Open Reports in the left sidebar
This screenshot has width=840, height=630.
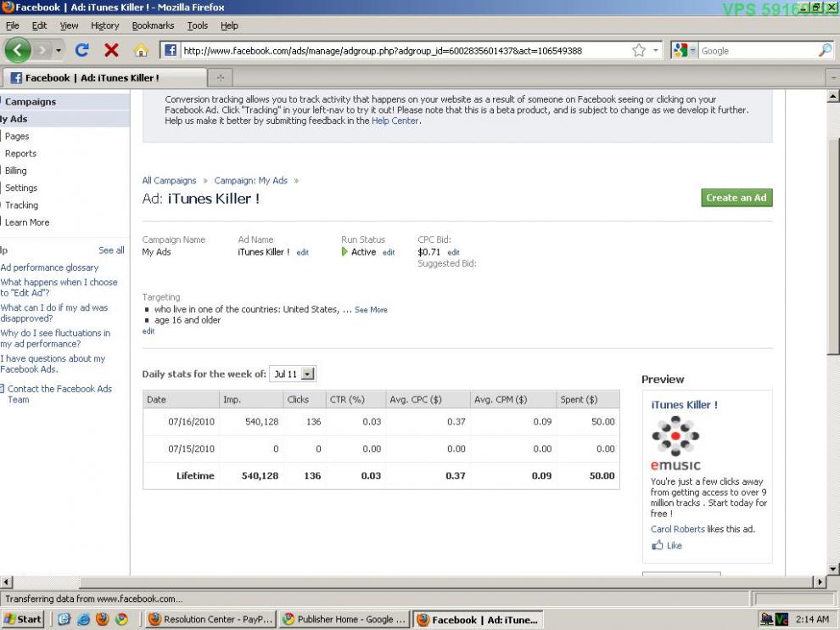pyautogui.click(x=21, y=154)
